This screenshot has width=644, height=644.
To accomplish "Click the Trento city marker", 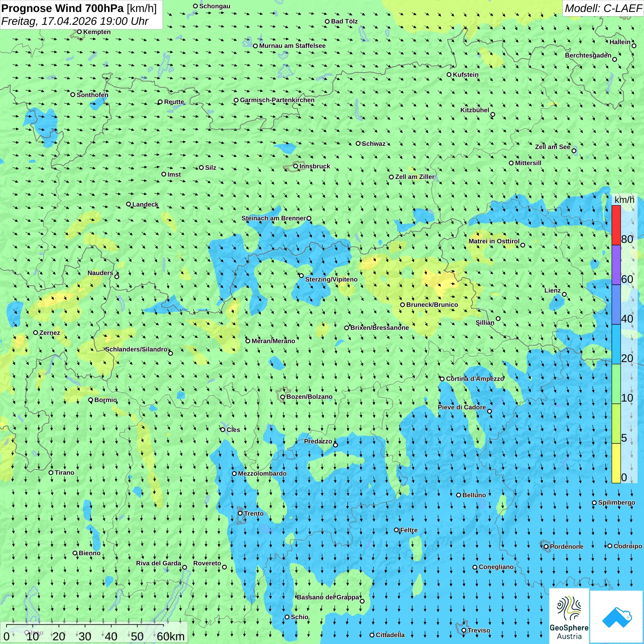I will click(240, 513).
